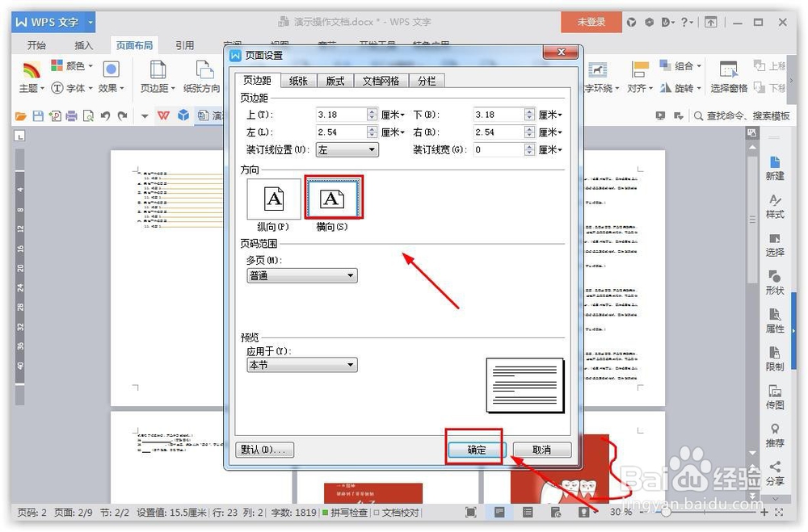Expand quick access toolbar customize arrow
808x532 pixels.
click(x=145, y=116)
